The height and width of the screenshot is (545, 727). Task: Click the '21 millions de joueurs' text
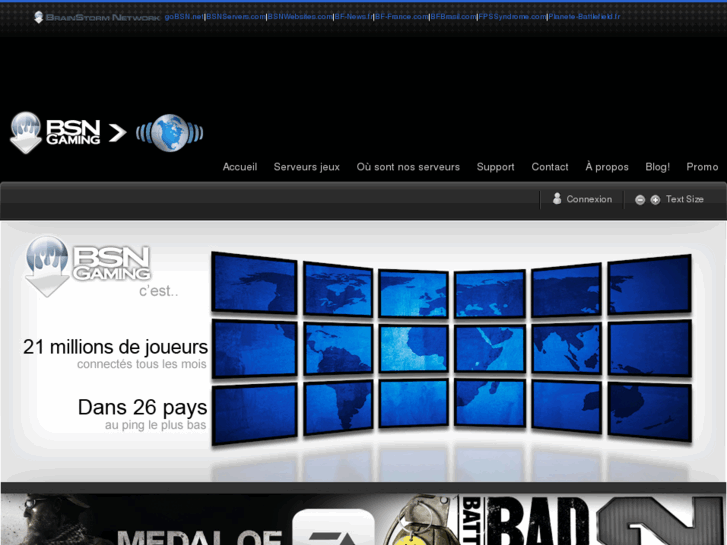pos(115,347)
